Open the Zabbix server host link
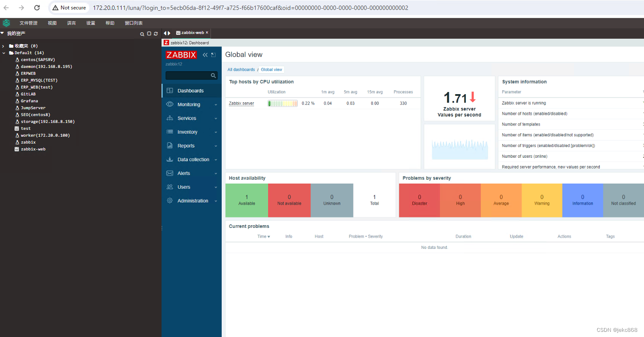Screen dimensions: 644x337 (x=241, y=103)
